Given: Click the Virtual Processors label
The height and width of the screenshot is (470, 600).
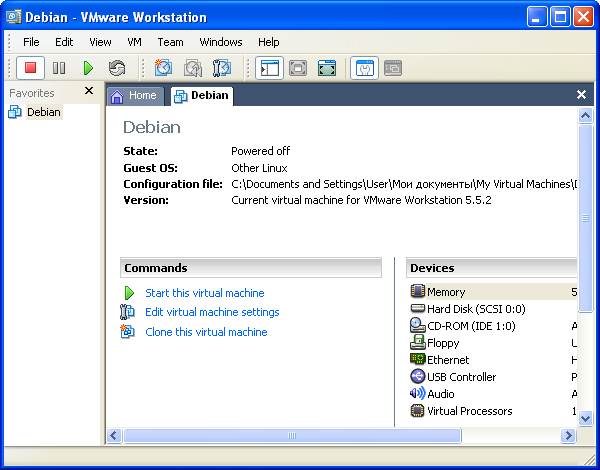Looking at the screenshot, I should coord(470,411).
